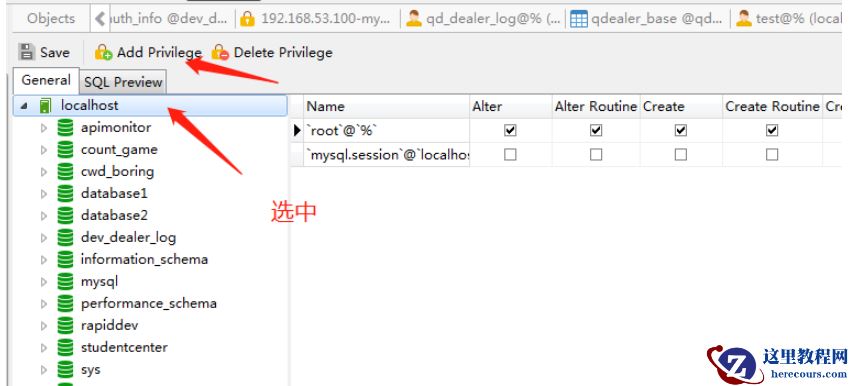Click the apimonitor database icon
The image size is (853, 386).
point(65,128)
